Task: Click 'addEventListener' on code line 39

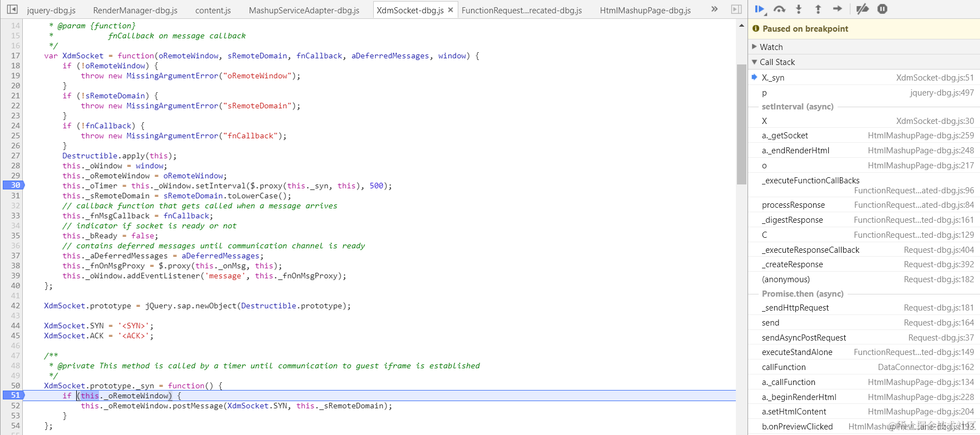Action: click(x=164, y=276)
